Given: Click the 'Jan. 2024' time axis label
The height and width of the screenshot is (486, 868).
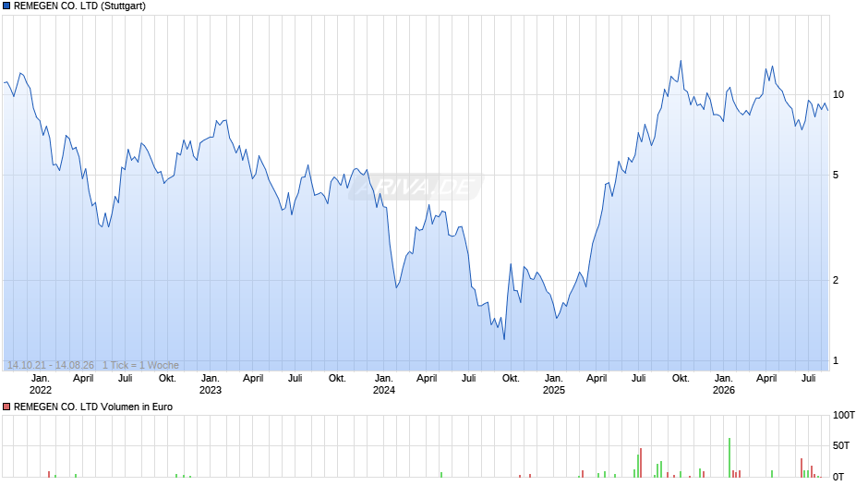Looking at the screenshot, I should coord(383,384).
